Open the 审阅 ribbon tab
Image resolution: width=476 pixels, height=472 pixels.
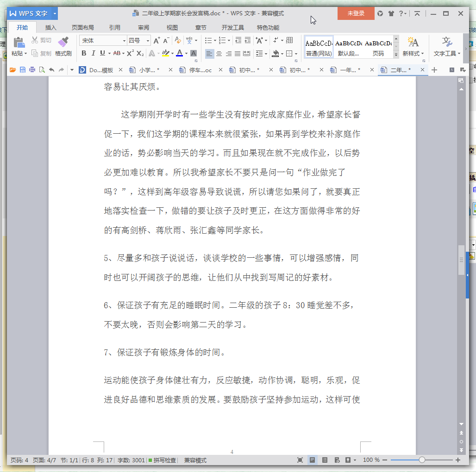pyautogui.click(x=143, y=28)
